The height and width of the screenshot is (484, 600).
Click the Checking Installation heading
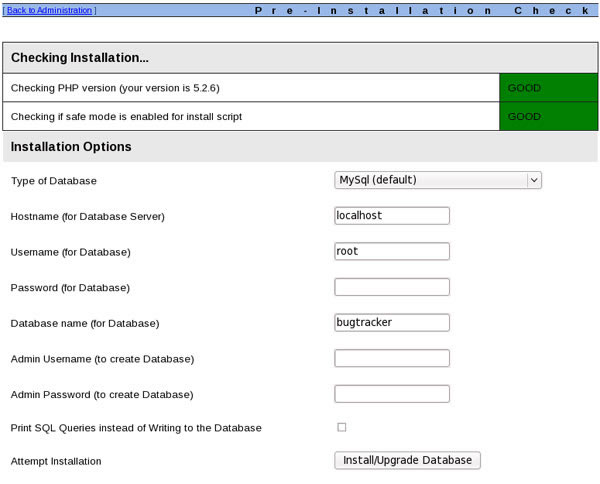(x=80, y=57)
